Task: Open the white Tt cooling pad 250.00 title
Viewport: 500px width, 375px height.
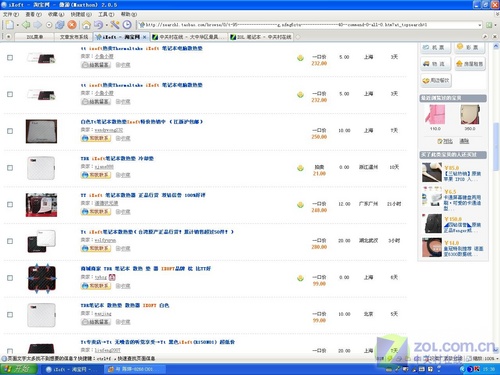Action: 142,122
